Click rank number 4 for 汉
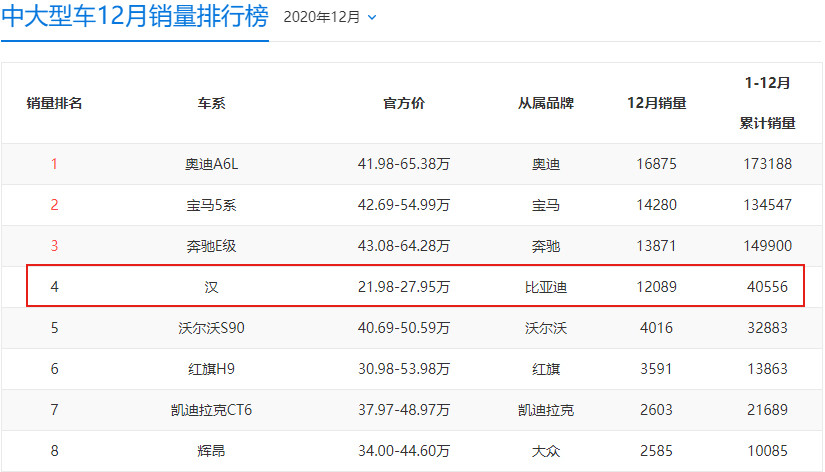This screenshot has height=472, width=825. pyautogui.click(x=54, y=287)
